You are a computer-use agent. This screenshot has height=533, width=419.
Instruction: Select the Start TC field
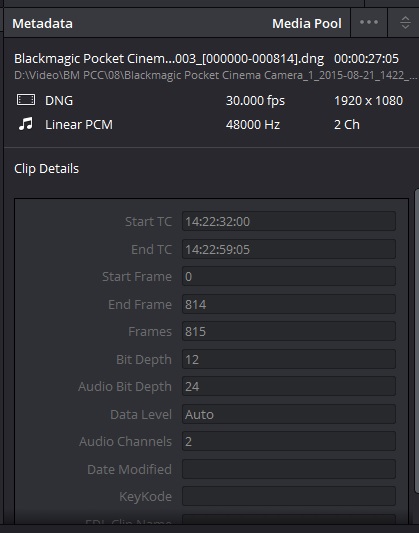pyautogui.click(x=289, y=221)
